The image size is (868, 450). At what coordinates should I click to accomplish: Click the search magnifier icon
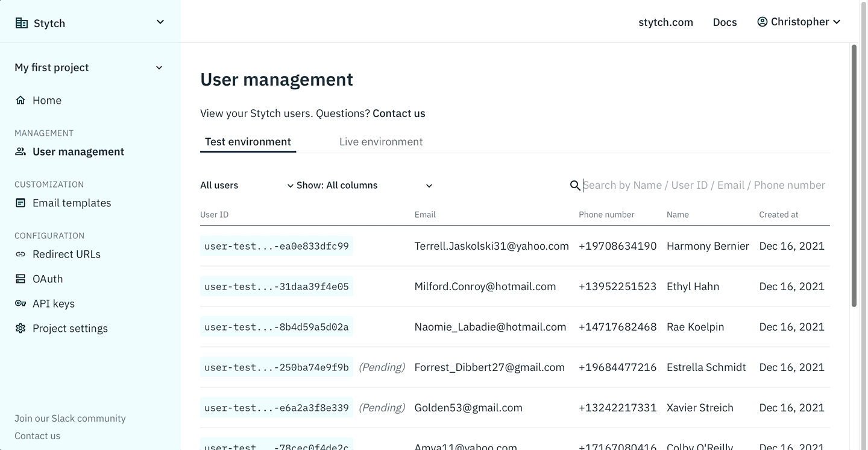pyautogui.click(x=575, y=186)
